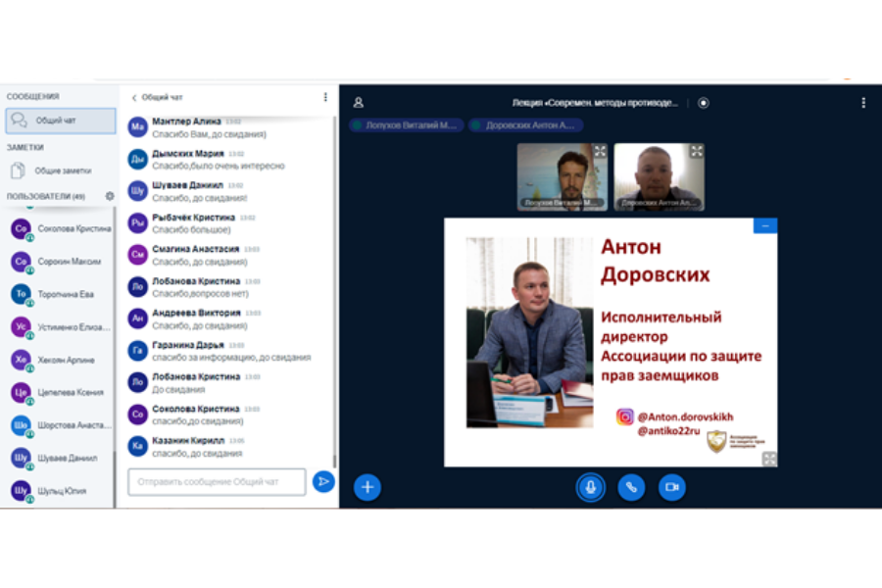Click Казанин Кирилл avatar in chat

click(x=138, y=446)
